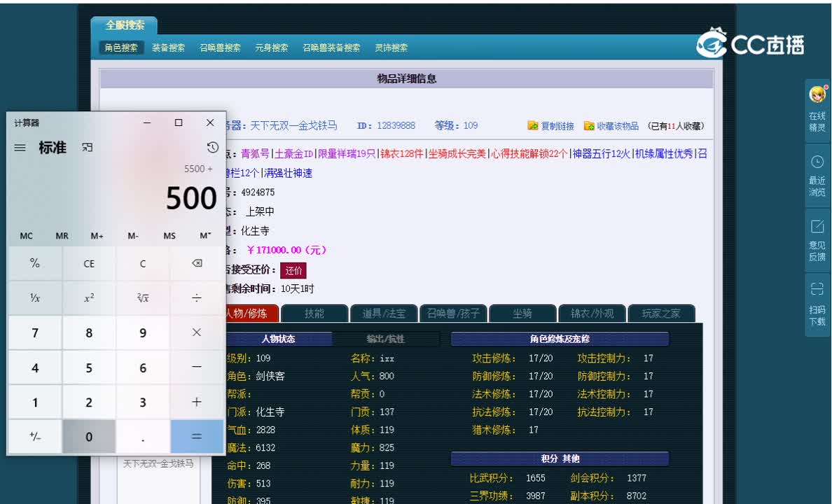Image resolution: width=832 pixels, height=504 pixels.
Task: Switch to the 人物/修炼 tab
Action: click(251, 314)
